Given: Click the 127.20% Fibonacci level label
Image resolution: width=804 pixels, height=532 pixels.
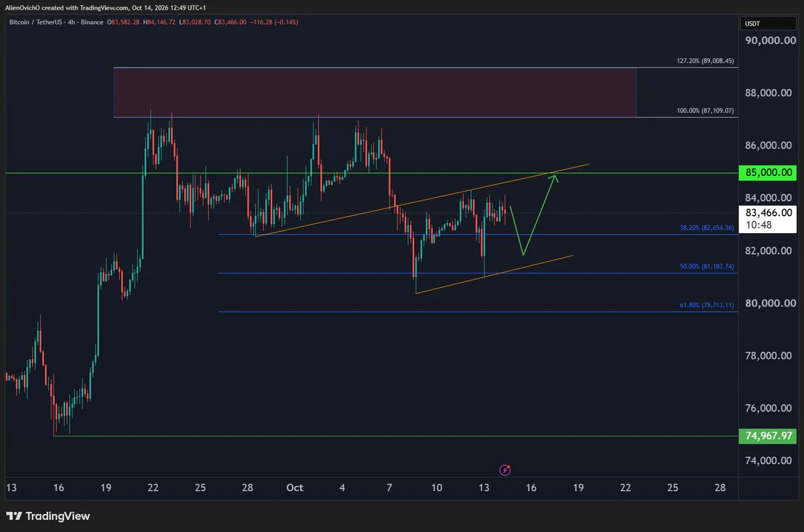Looking at the screenshot, I should 705,61.
